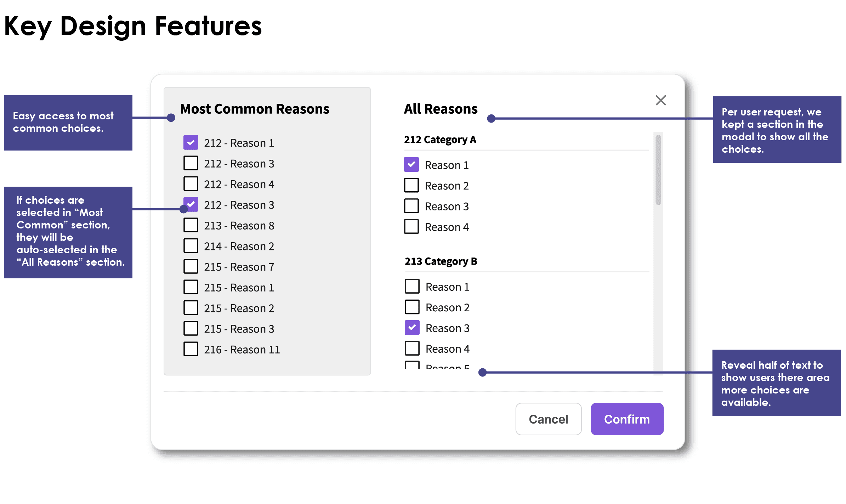The image size is (846, 504).
Task: Click the purple Confirm button
Action: click(x=627, y=419)
